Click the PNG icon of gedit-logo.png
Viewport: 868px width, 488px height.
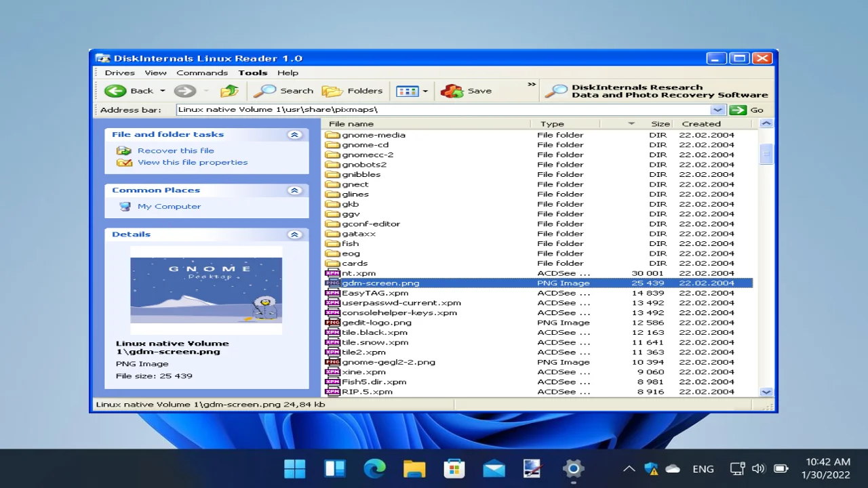pos(332,323)
